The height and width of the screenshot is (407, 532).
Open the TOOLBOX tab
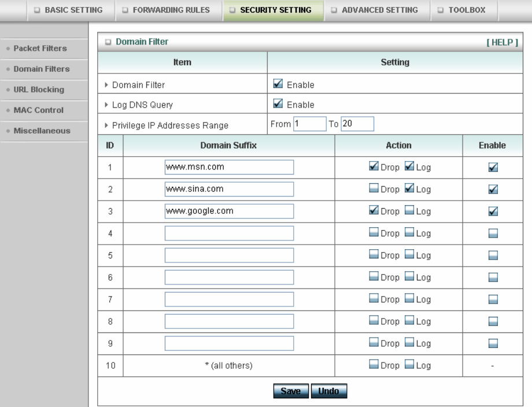464,10
